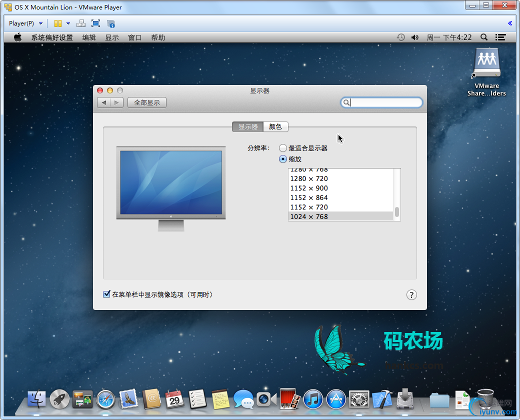Open Notification Center list icon
Image resolution: width=520 pixels, height=420 pixels.
(x=500, y=37)
